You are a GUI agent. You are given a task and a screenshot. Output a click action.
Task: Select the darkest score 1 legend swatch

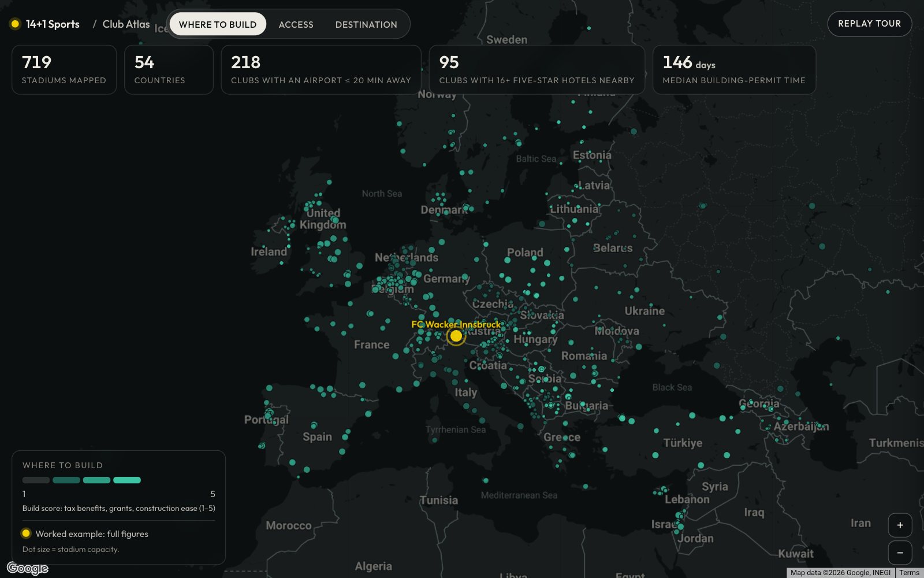pos(36,480)
